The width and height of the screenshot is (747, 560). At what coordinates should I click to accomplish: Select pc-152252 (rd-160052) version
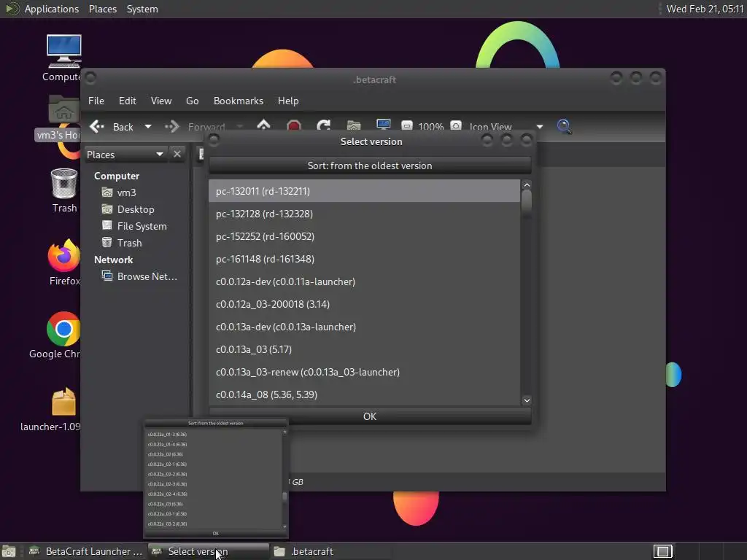pyautogui.click(x=364, y=236)
